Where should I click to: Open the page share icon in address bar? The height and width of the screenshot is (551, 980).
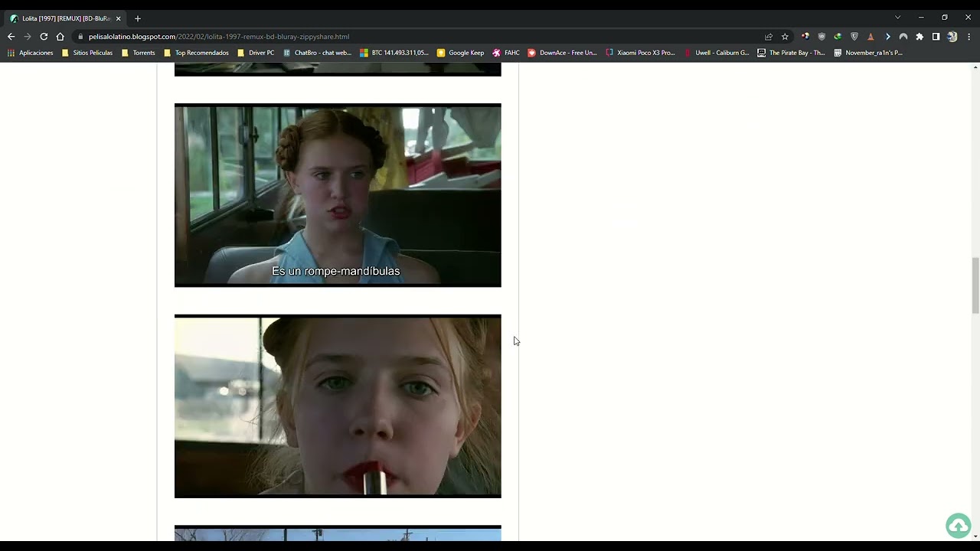[x=768, y=36]
